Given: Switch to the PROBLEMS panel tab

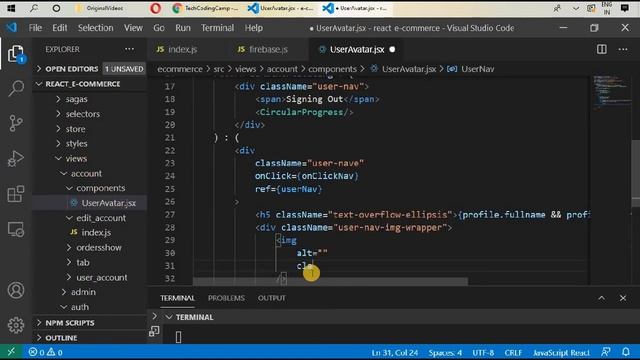Looking at the screenshot, I should click(x=226, y=298).
